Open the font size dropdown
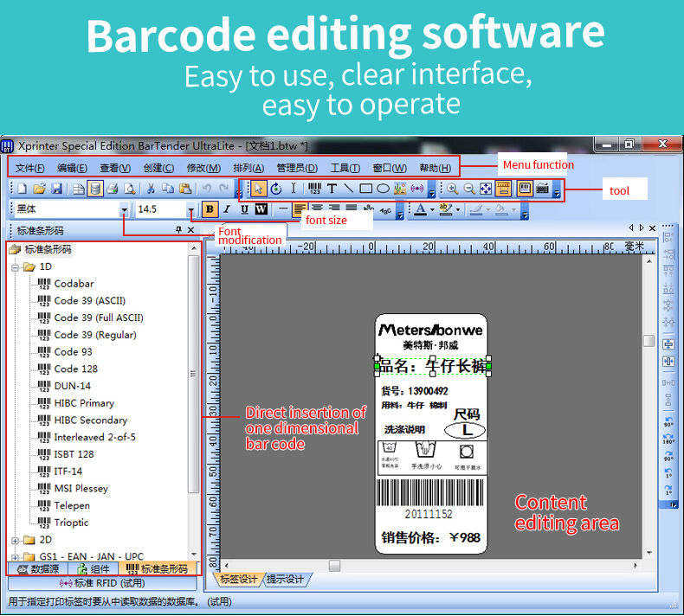The height and width of the screenshot is (616, 684). pos(191,209)
